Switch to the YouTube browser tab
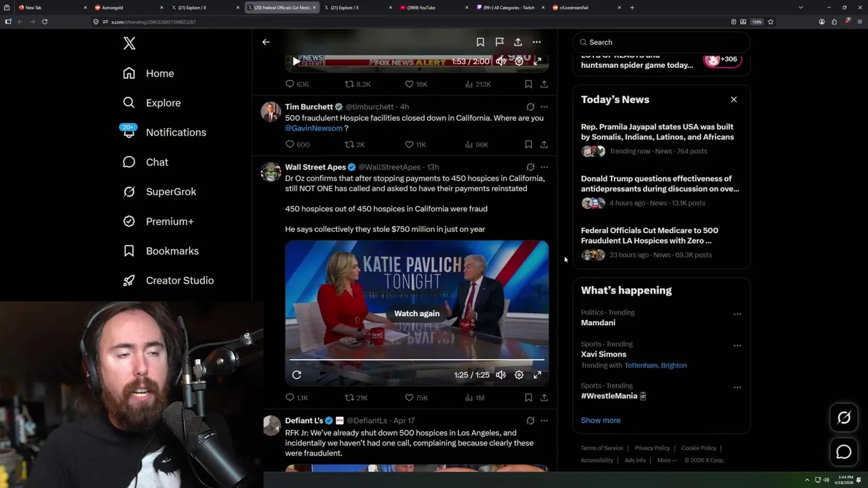Viewport: 868px width, 488px height. point(434,7)
